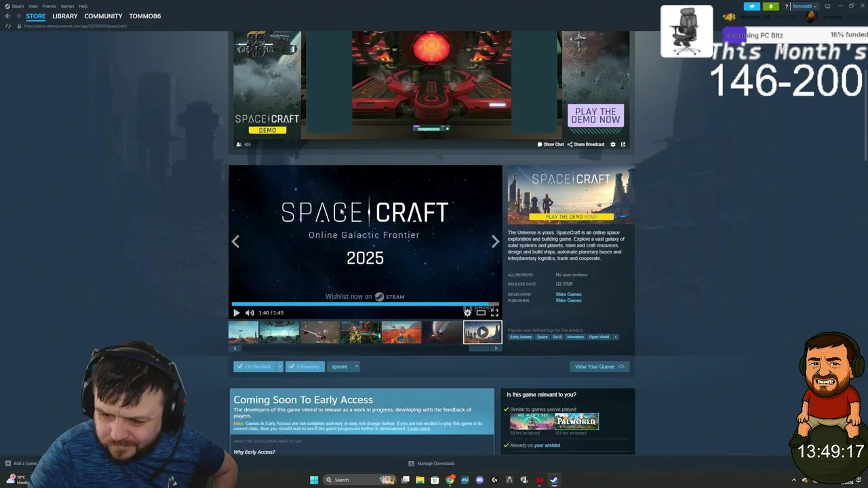Image resolution: width=868 pixels, height=488 pixels.
Task: Switch the trailer to theater mode
Action: pyautogui.click(x=481, y=312)
